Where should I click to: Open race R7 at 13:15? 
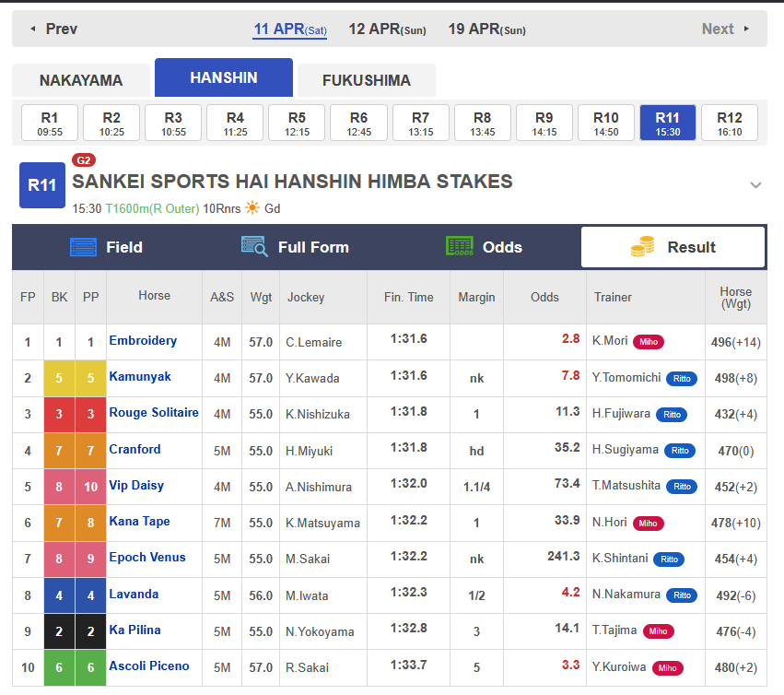(x=420, y=124)
